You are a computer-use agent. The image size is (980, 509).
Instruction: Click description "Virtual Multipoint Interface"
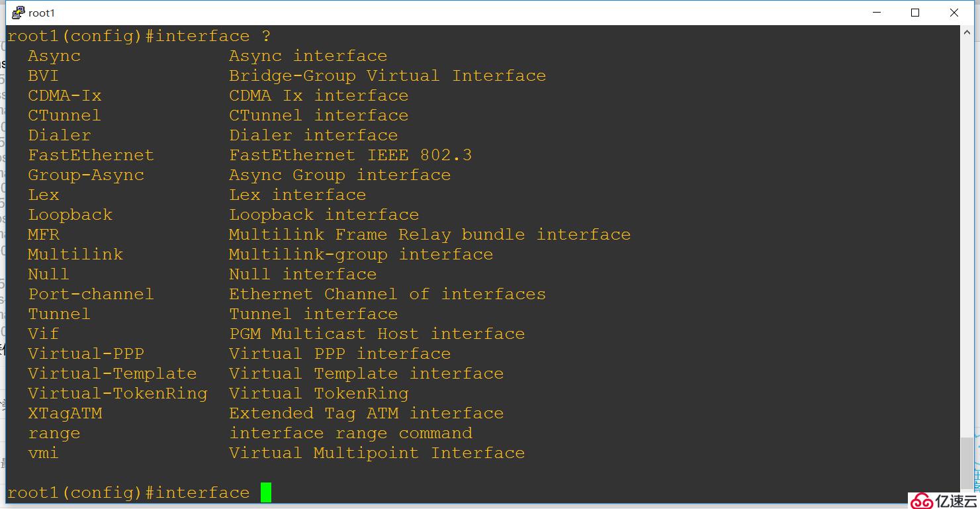[377, 453]
